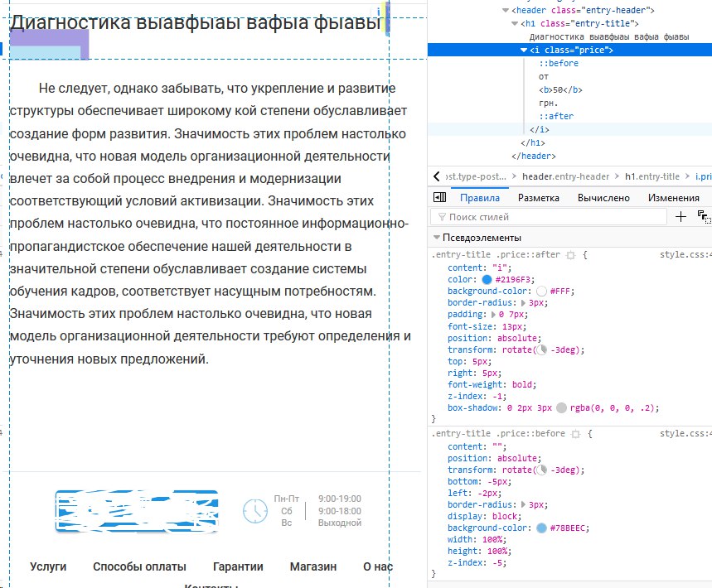Select the 'грн.' text node
The height and width of the screenshot is (588, 712).
coord(548,103)
